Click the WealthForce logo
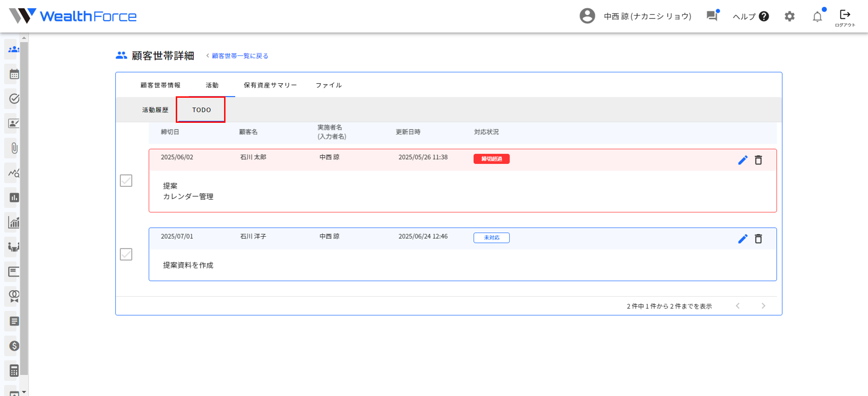This screenshot has height=396, width=868. click(x=72, y=16)
